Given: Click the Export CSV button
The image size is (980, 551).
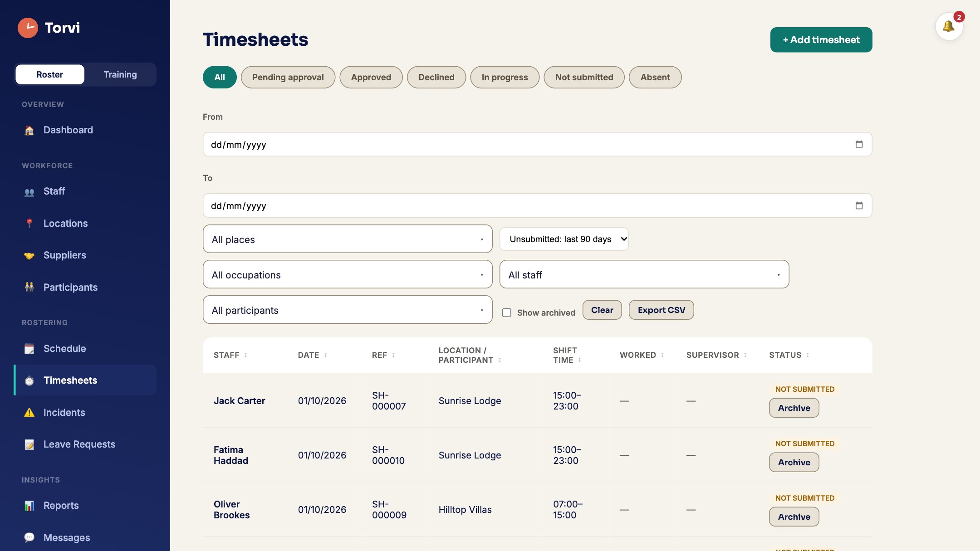Looking at the screenshot, I should [661, 310].
